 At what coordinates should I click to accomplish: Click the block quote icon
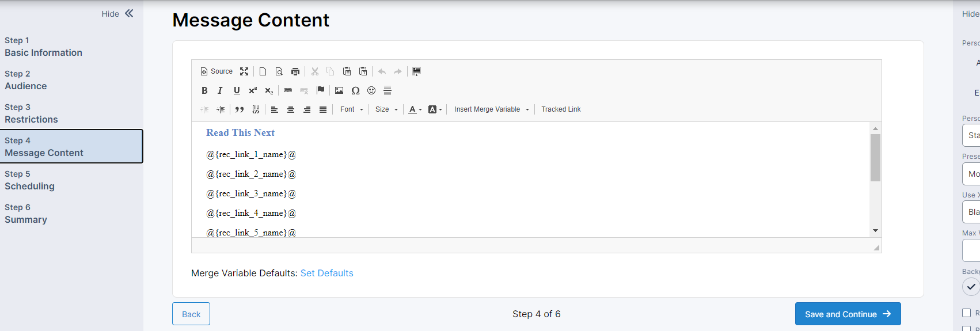click(240, 109)
